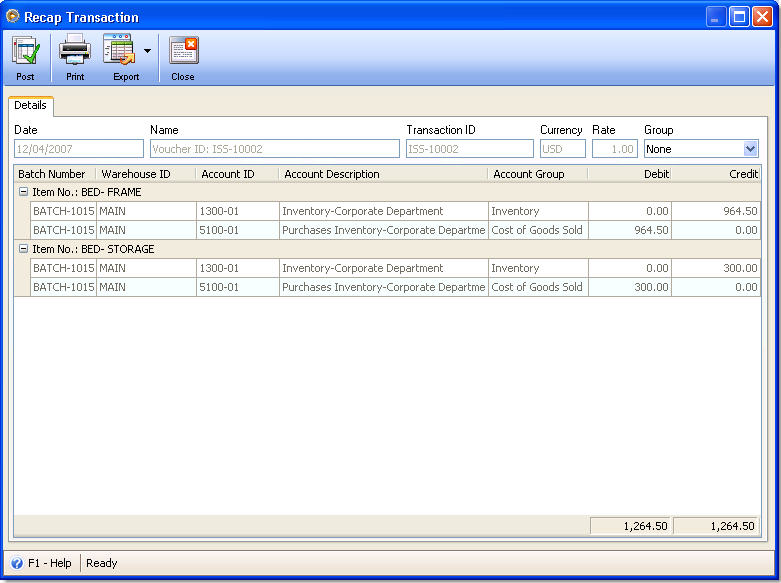This screenshot has height=583, width=781.
Task: Click Cost of Goods Sold in BED- STORAGE
Action: tap(538, 287)
